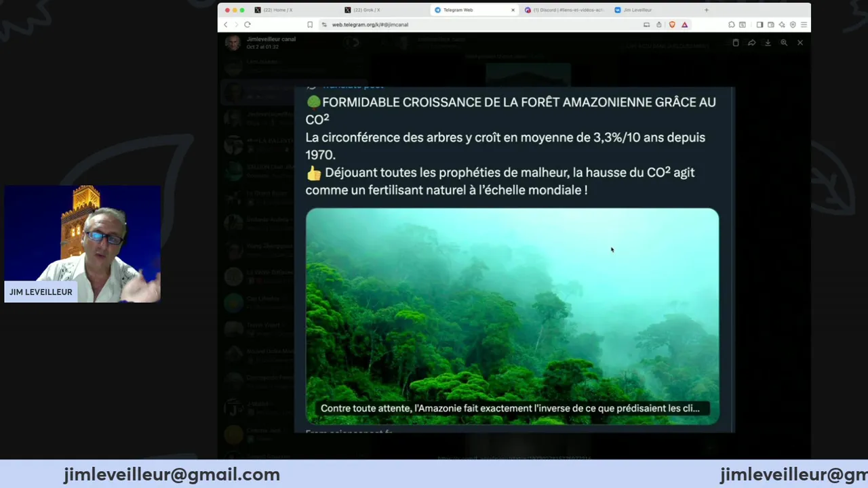Zoom the media with magnifier icon

point(784,43)
